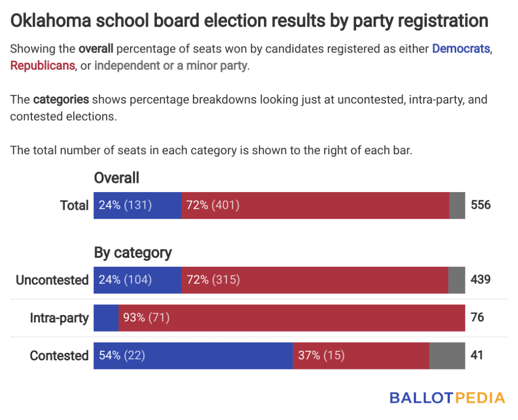Click the gray segment of Uncontested bar

(457, 280)
